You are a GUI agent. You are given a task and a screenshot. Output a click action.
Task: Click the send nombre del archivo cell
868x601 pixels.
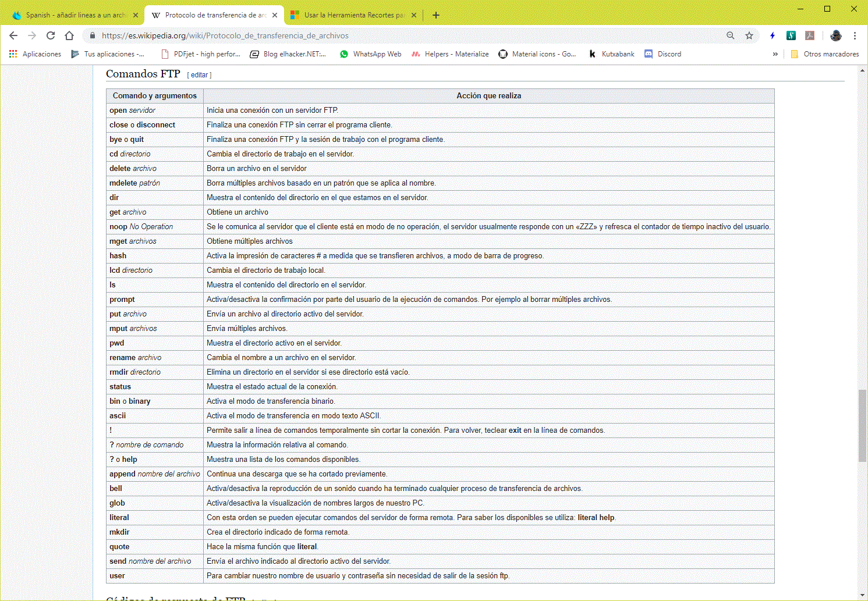(x=155, y=561)
